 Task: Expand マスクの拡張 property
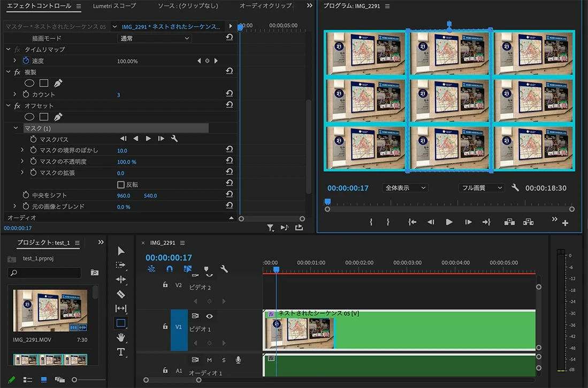tap(22, 172)
